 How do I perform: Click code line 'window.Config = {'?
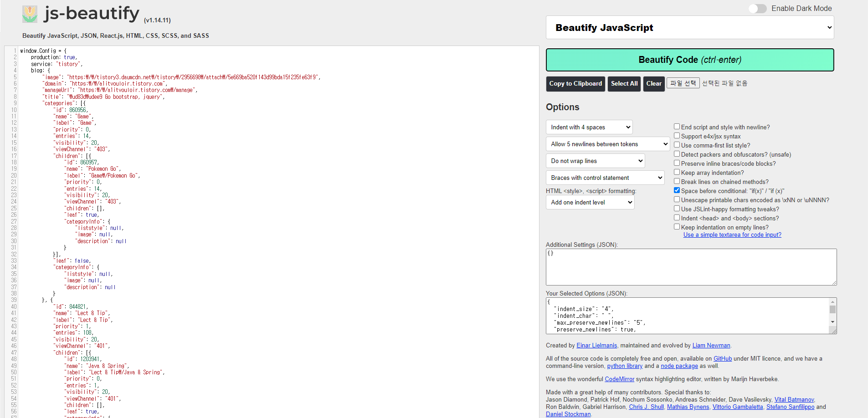point(43,51)
